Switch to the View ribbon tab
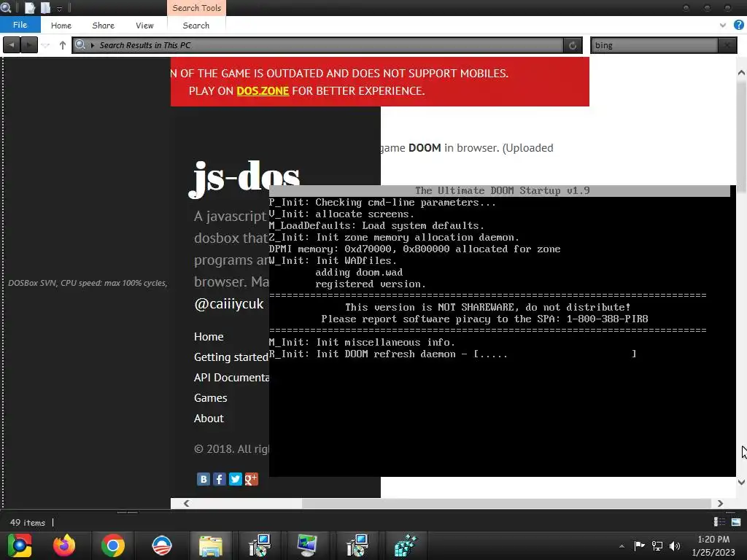The height and width of the screenshot is (560, 747). tap(144, 26)
